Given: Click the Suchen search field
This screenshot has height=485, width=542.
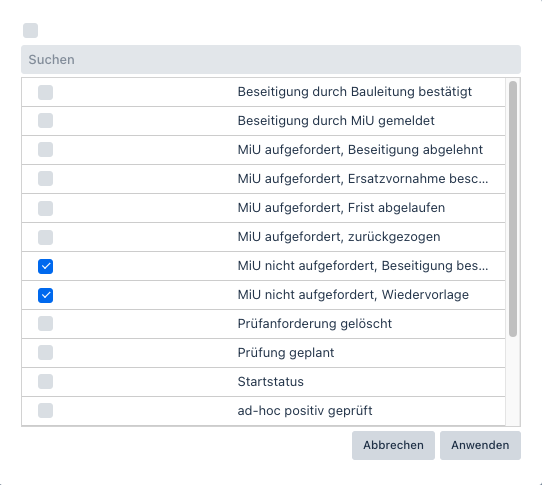Looking at the screenshot, I should click(271, 59).
